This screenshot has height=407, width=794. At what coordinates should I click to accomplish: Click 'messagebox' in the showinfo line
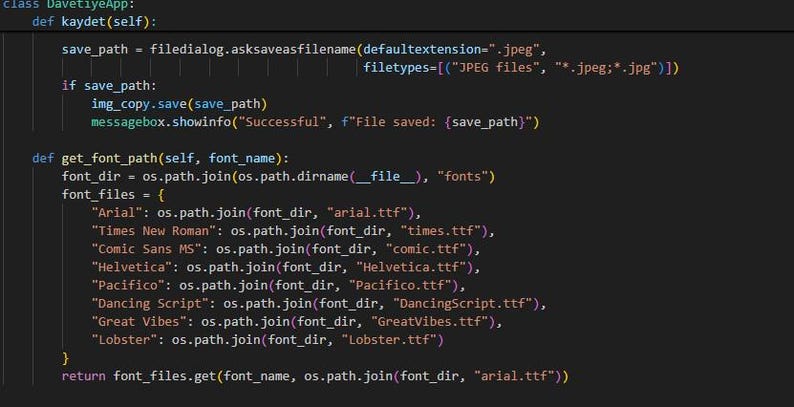(x=128, y=122)
